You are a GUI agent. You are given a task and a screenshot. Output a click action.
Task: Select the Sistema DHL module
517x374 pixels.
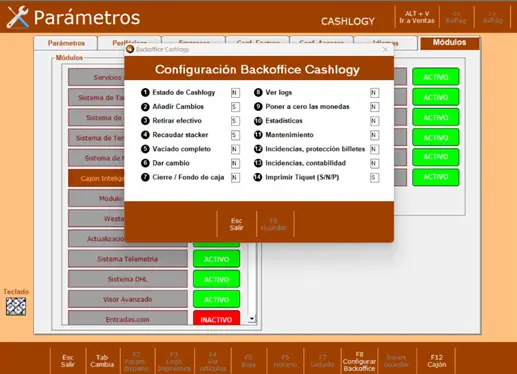[x=128, y=279]
